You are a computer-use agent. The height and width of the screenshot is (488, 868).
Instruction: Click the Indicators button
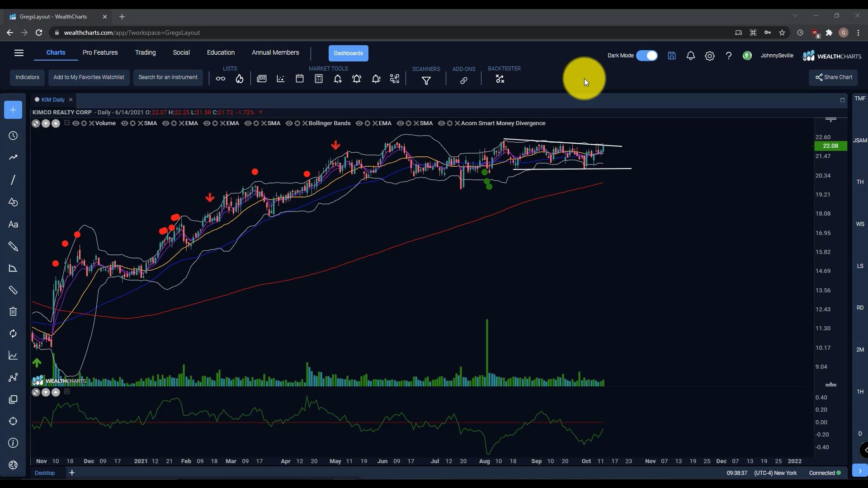click(27, 77)
